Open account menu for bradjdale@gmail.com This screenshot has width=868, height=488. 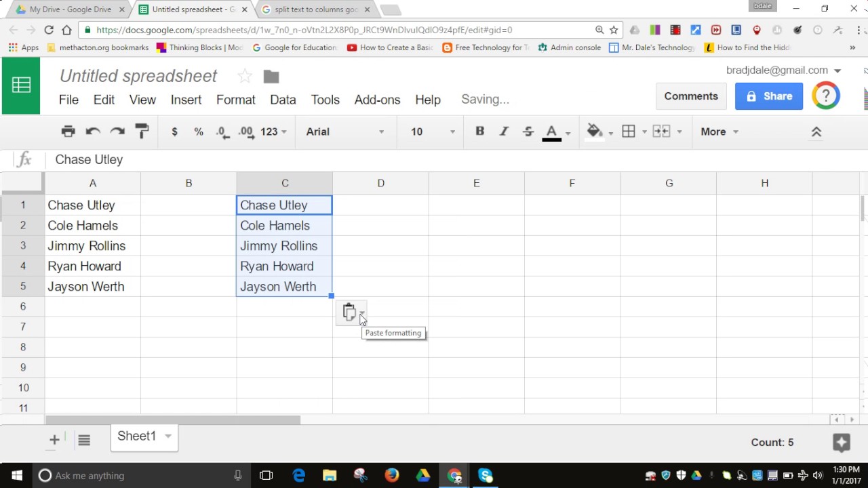click(x=783, y=70)
